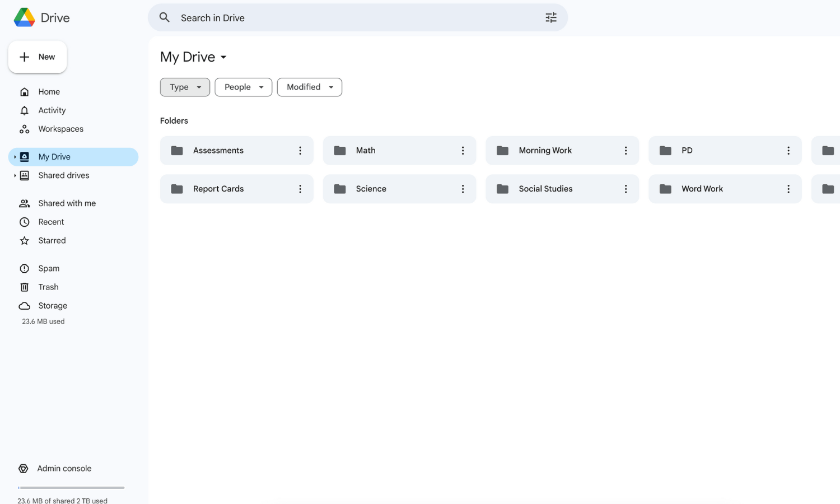Select Workspaces in the sidebar
The image size is (840, 504).
point(60,129)
